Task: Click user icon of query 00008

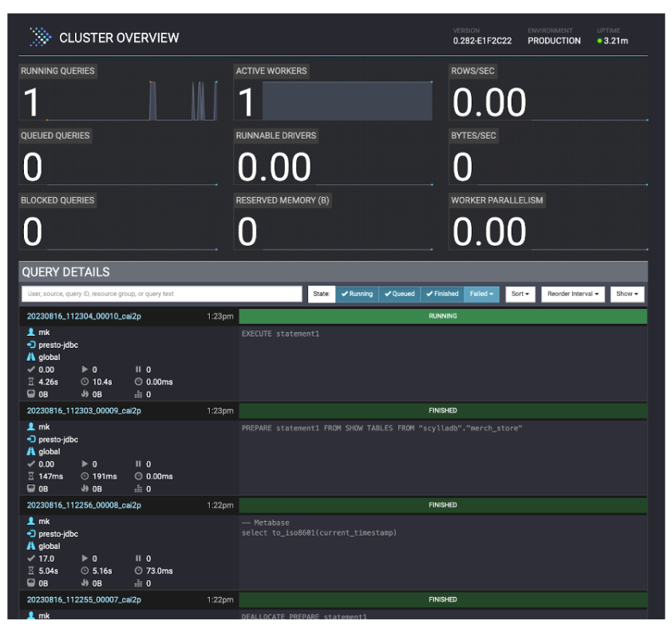Action: [x=31, y=521]
